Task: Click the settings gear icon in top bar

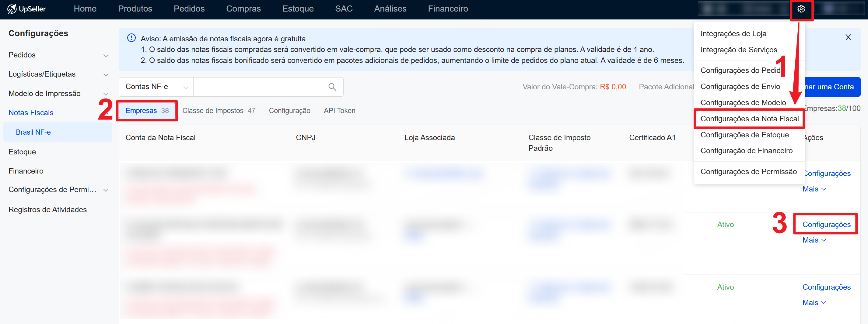Action: 801,9
